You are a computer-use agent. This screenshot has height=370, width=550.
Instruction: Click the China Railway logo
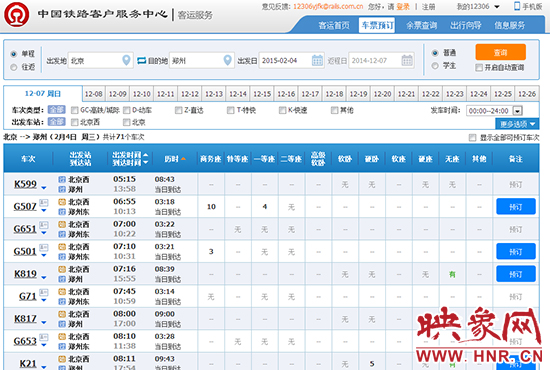[16, 15]
